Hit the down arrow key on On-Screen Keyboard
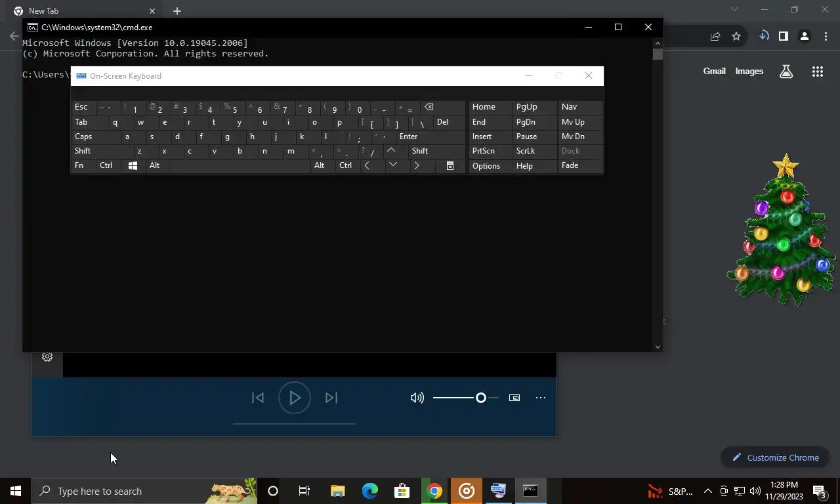840x504 pixels. pyautogui.click(x=392, y=166)
